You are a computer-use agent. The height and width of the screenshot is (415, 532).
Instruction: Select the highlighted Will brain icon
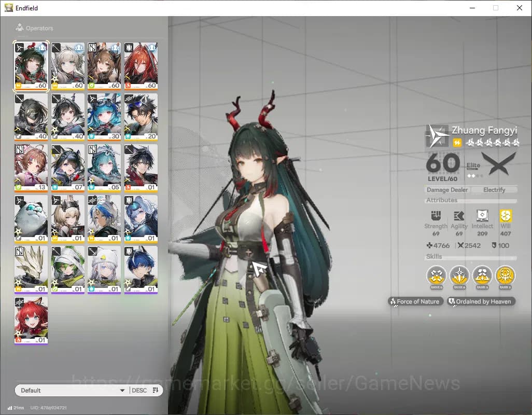(x=506, y=215)
